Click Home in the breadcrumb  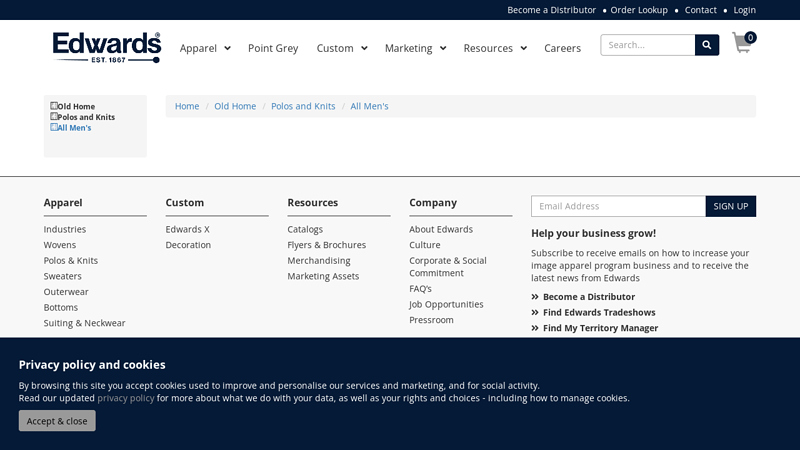[x=187, y=106]
